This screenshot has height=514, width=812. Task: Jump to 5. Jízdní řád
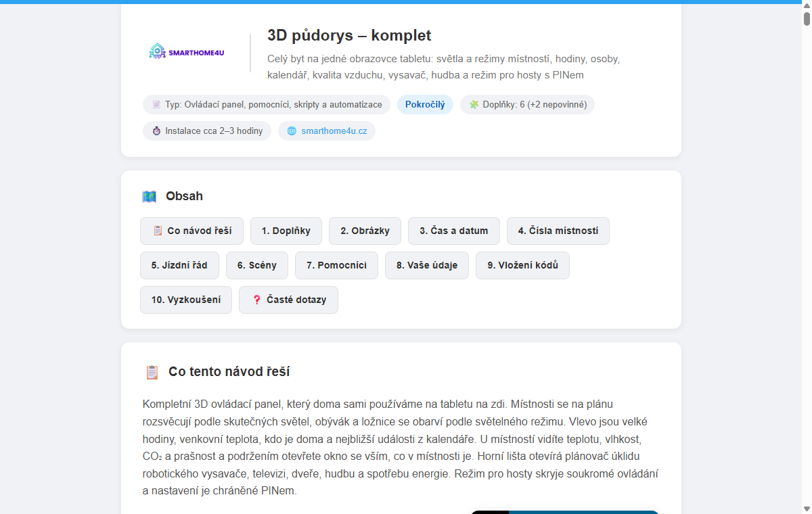[179, 265]
